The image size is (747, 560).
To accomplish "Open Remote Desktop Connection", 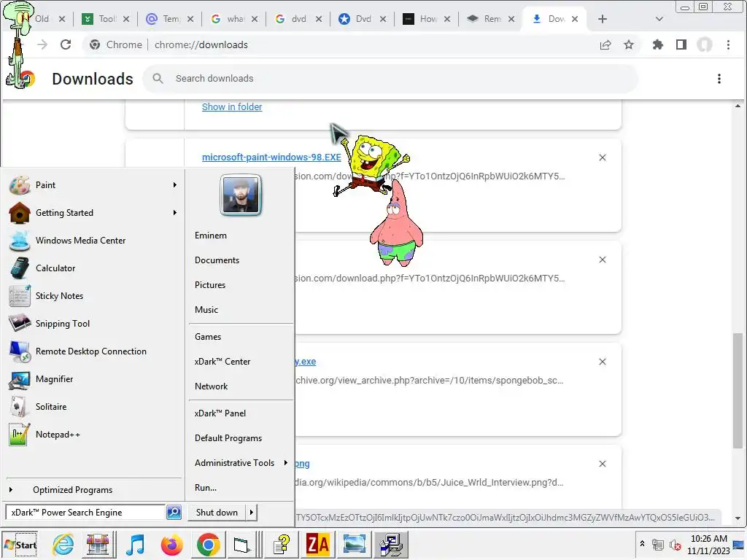I will tap(93, 351).
